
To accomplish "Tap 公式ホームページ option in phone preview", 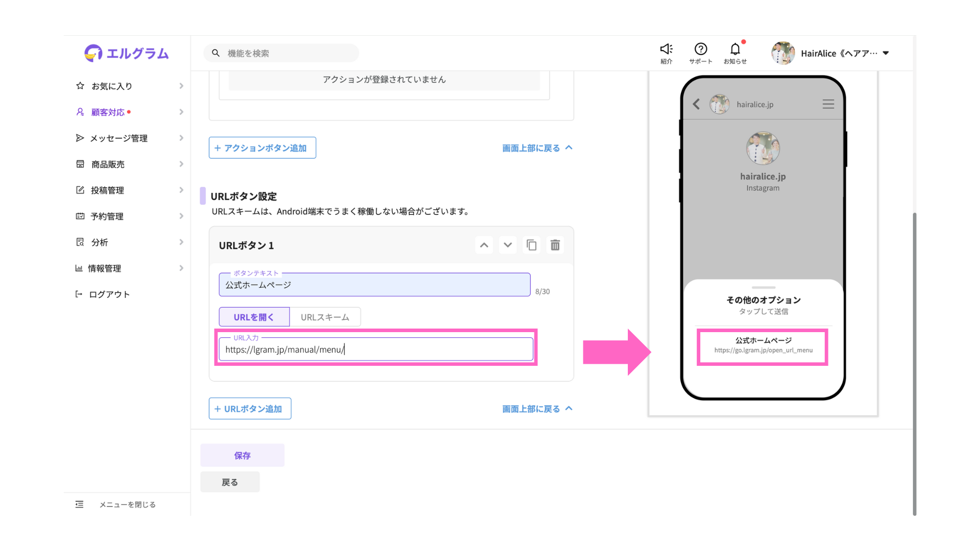I will (763, 345).
